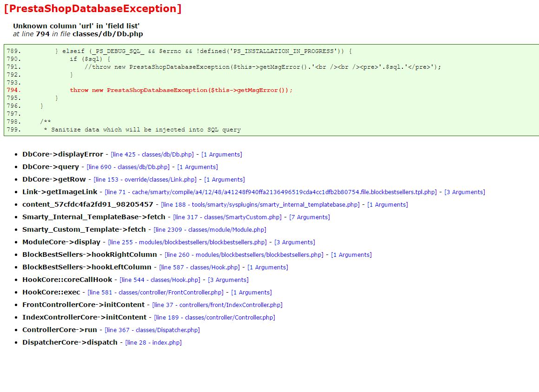The width and height of the screenshot is (539, 392).
Task: Open the line 690 classes/db/Db.php link
Action: (x=128, y=167)
